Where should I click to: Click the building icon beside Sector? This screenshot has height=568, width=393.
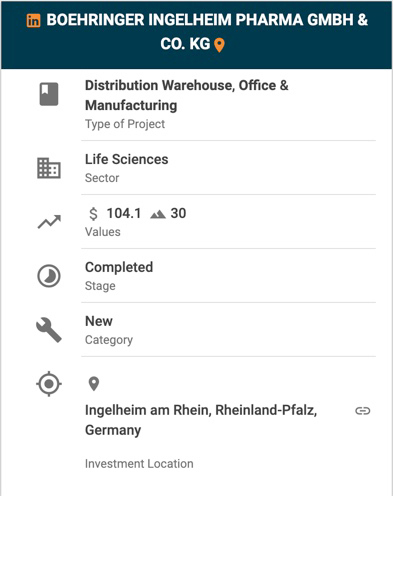[49, 168]
